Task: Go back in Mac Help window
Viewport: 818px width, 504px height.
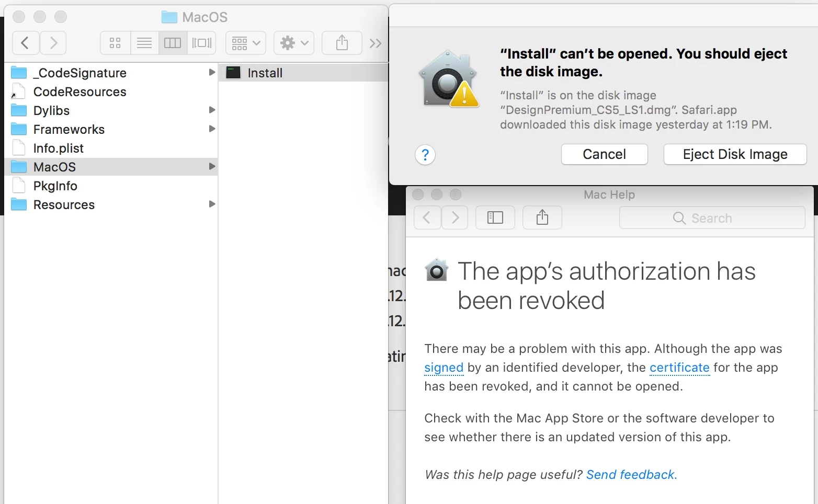Action: tap(427, 217)
